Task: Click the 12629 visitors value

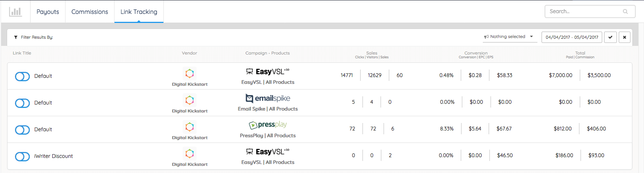Action: [375, 75]
